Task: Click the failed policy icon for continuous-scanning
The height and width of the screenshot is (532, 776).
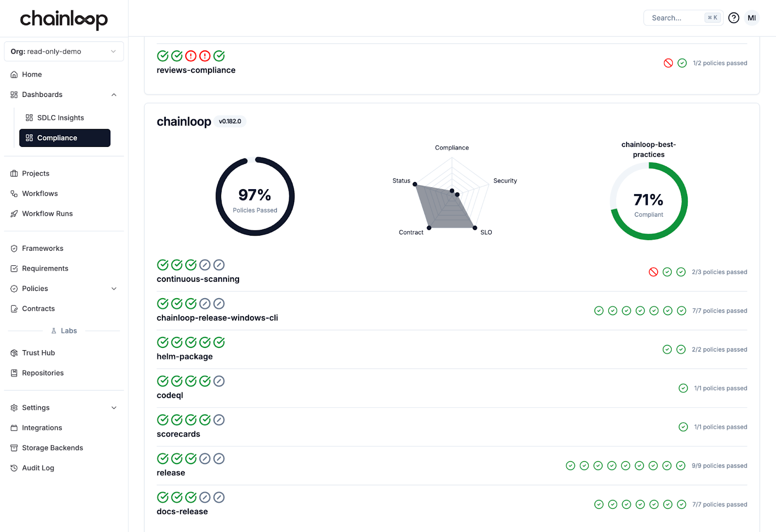Action: point(653,272)
